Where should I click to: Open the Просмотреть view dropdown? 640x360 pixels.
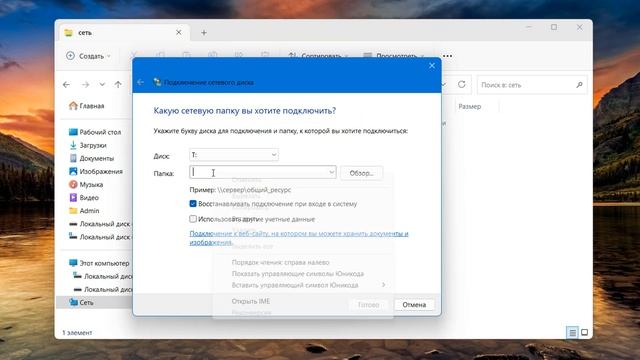coord(393,56)
